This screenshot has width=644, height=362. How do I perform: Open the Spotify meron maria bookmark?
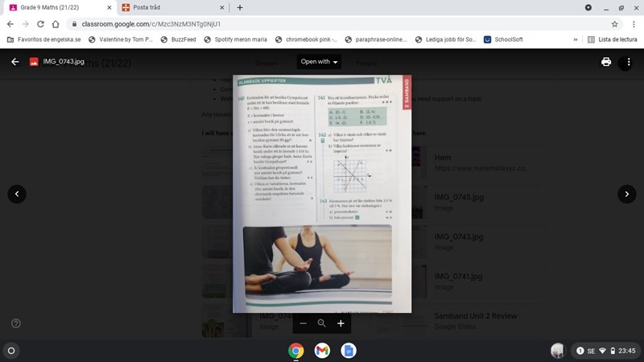235,39
